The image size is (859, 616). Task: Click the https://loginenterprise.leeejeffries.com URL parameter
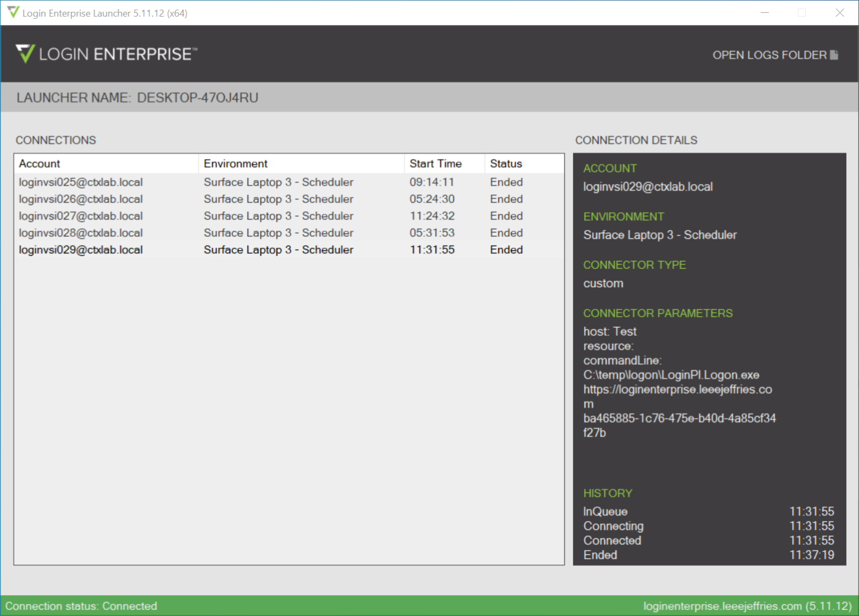678,396
